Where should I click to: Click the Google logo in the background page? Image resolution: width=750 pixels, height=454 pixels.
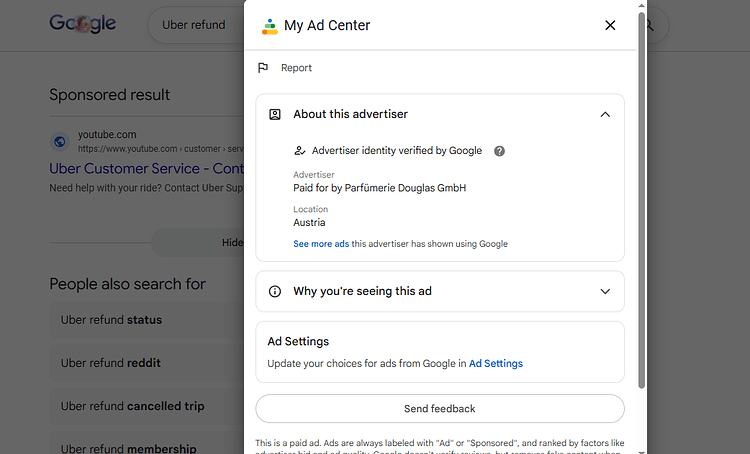pyautogui.click(x=83, y=23)
